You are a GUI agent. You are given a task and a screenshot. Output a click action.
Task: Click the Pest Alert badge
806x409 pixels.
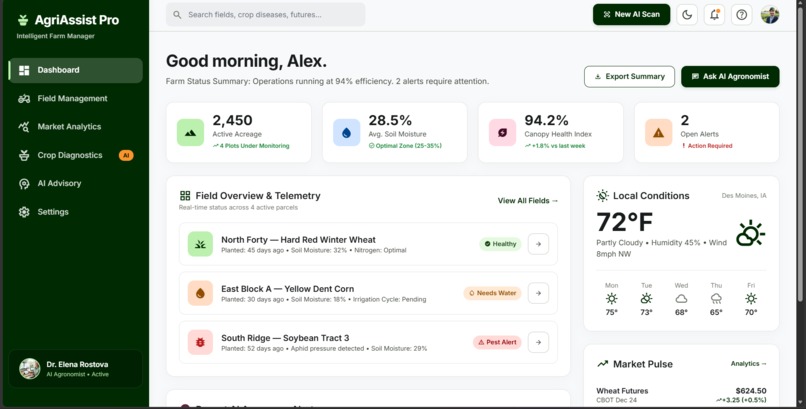pyautogui.click(x=497, y=342)
